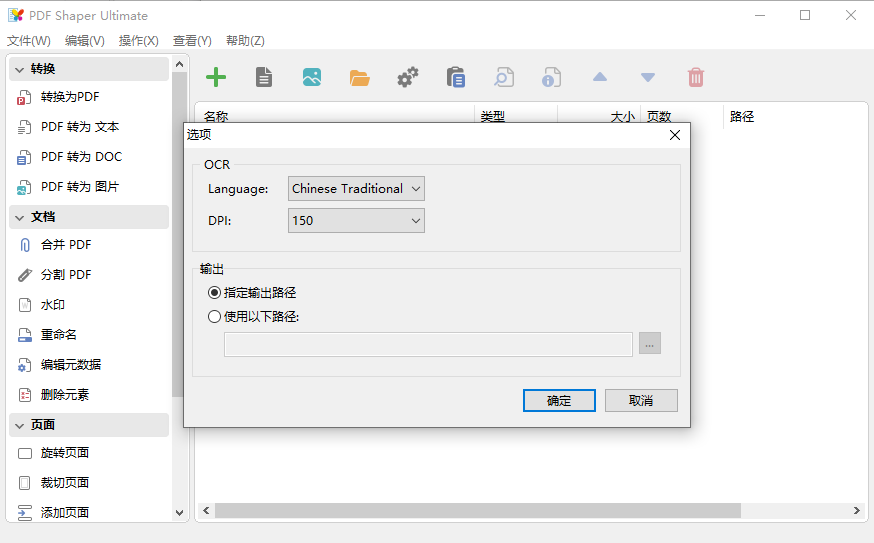Cancel the dialog with 取消 button

(x=641, y=400)
